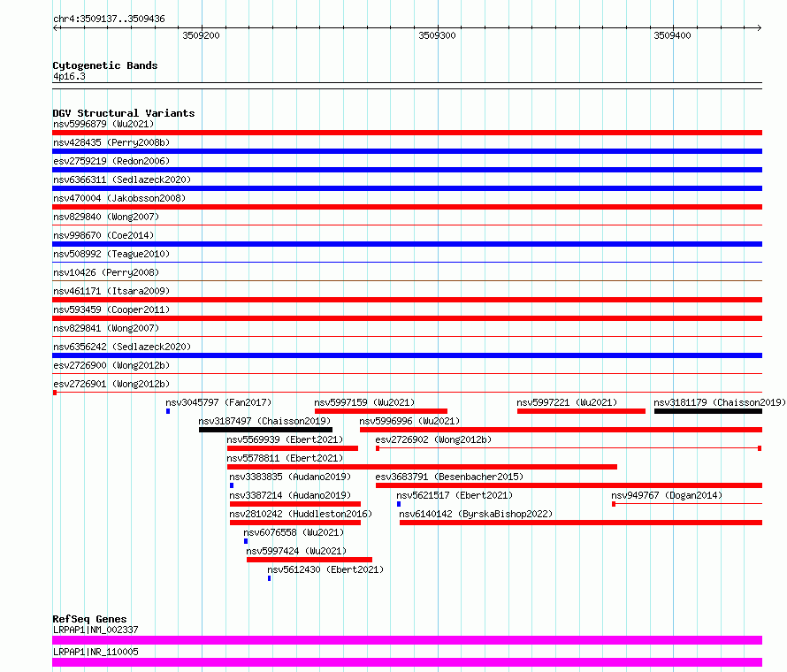Open nsv3045797 (Fan2017) label
The image size is (787, 672).
(218, 402)
